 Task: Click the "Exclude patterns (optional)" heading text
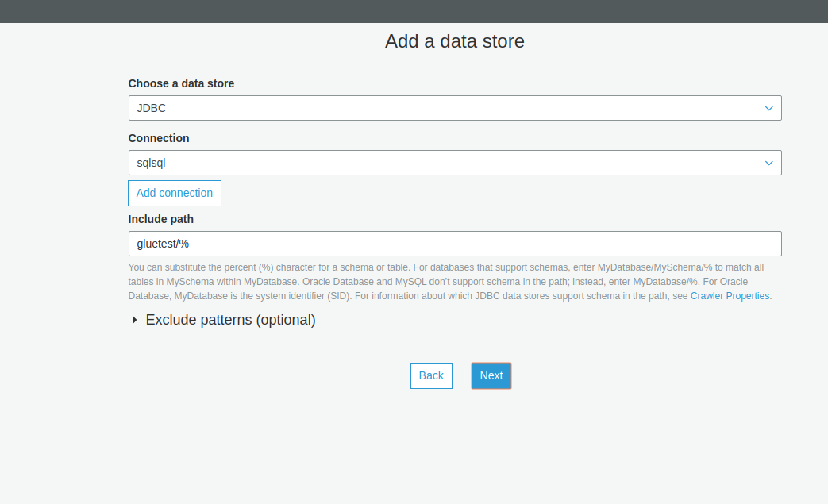230,321
